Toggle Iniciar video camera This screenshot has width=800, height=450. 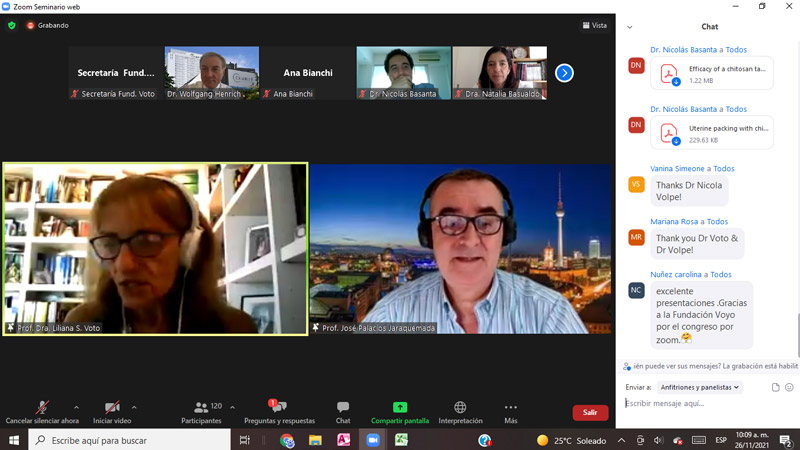coord(112,408)
